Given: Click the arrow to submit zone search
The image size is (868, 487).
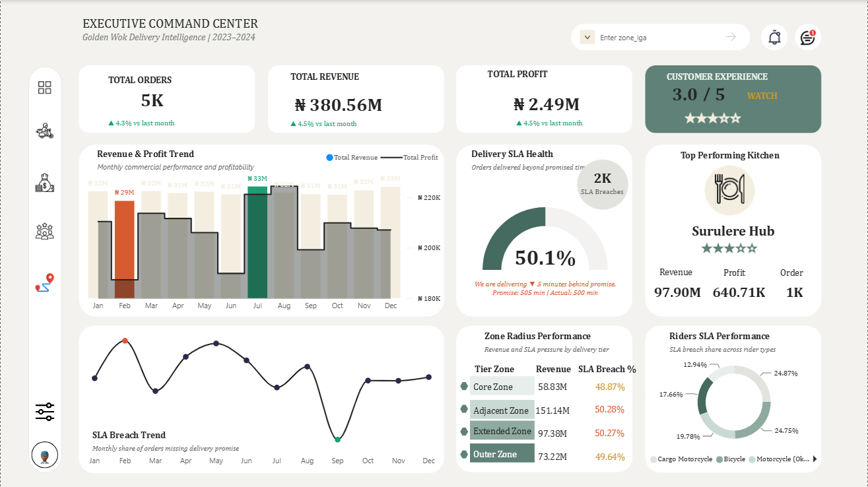Looking at the screenshot, I should [731, 37].
